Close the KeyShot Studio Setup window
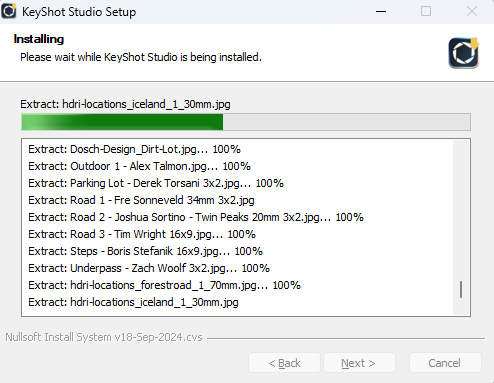Image resolution: width=494 pixels, height=383 pixels. [x=471, y=11]
